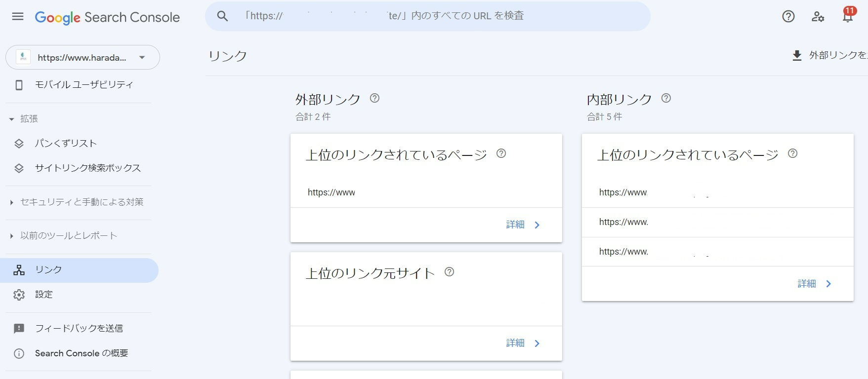Image resolution: width=868 pixels, height=379 pixels.
Task: Click the リンク sitemap icon
Action: (19, 270)
